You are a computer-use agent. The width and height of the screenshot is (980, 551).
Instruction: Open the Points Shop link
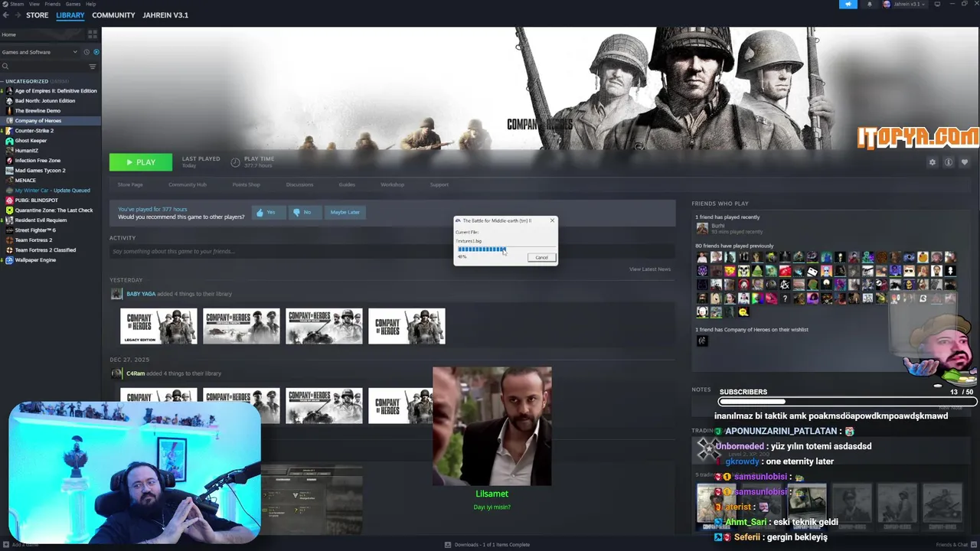click(247, 184)
